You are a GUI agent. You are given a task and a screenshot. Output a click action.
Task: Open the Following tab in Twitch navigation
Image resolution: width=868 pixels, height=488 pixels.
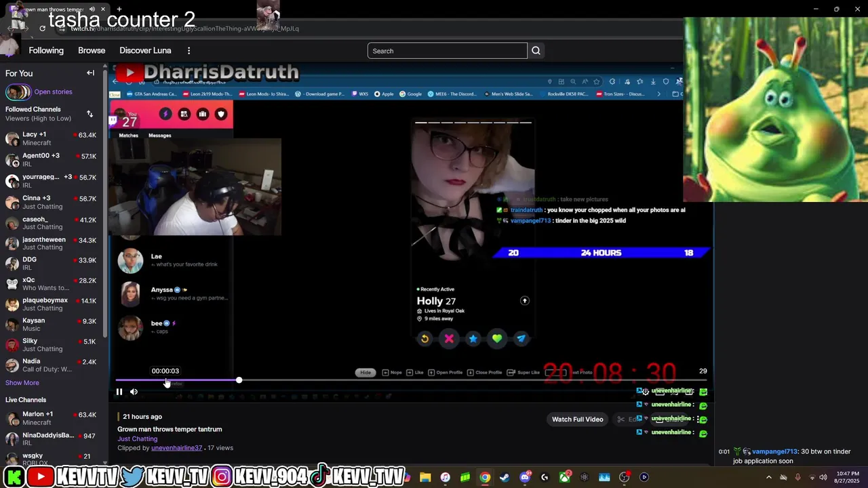coord(46,51)
